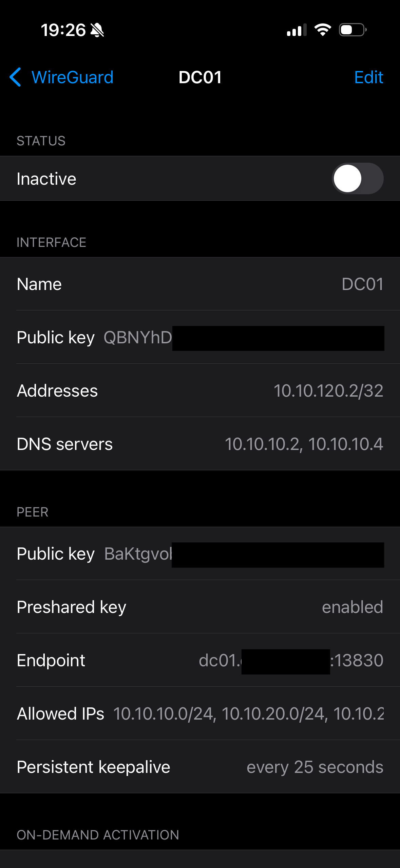Tap the DNS servers row
The image size is (400, 868).
coord(200,444)
